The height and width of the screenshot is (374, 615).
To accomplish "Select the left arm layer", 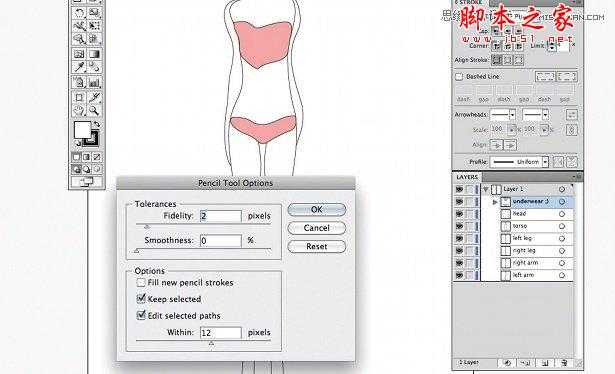I will (523, 275).
